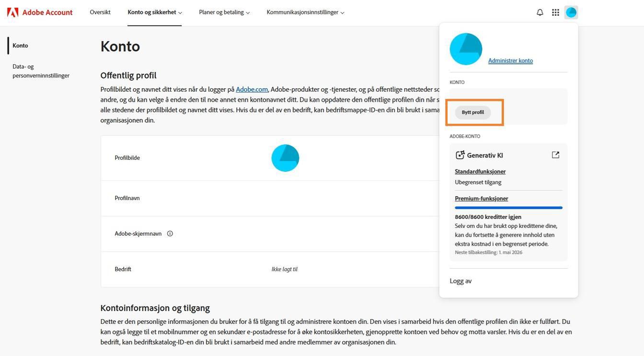The image size is (644, 356).
Task: Select the Generativ KI sparkle icon
Action: pos(460,154)
